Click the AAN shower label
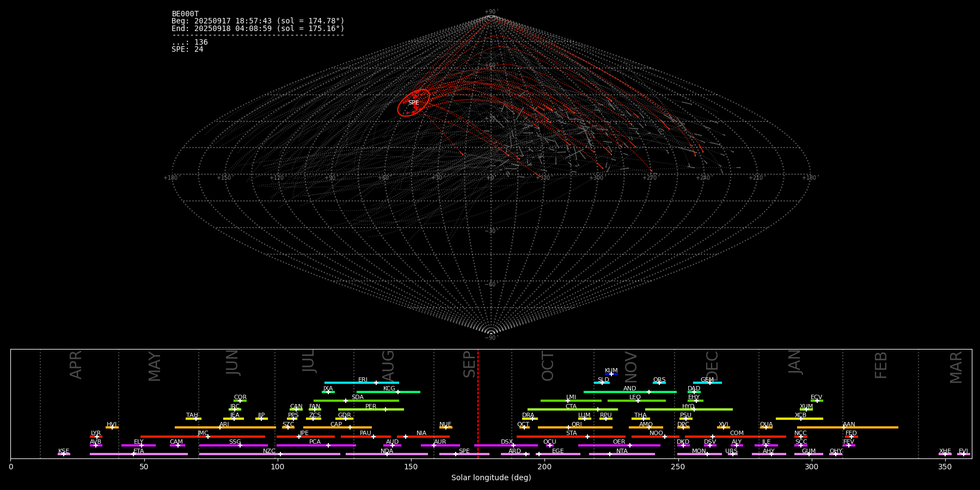This screenshot has width=980, height=490. (849, 425)
